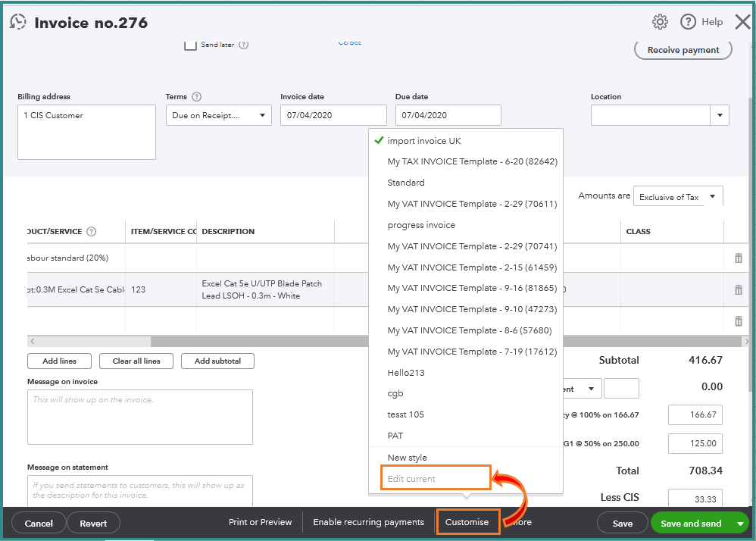This screenshot has width=756, height=541.
Task: Click the Add lines button
Action: click(x=59, y=361)
